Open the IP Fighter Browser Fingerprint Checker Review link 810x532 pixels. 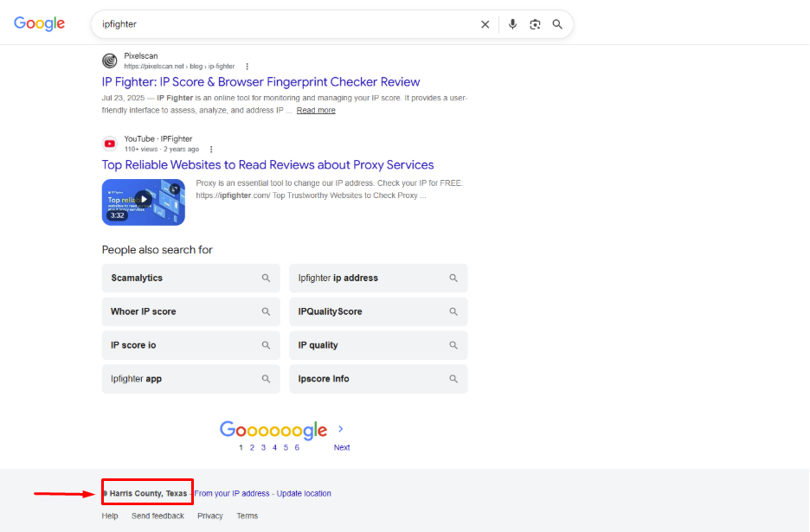(x=260, y=81)
